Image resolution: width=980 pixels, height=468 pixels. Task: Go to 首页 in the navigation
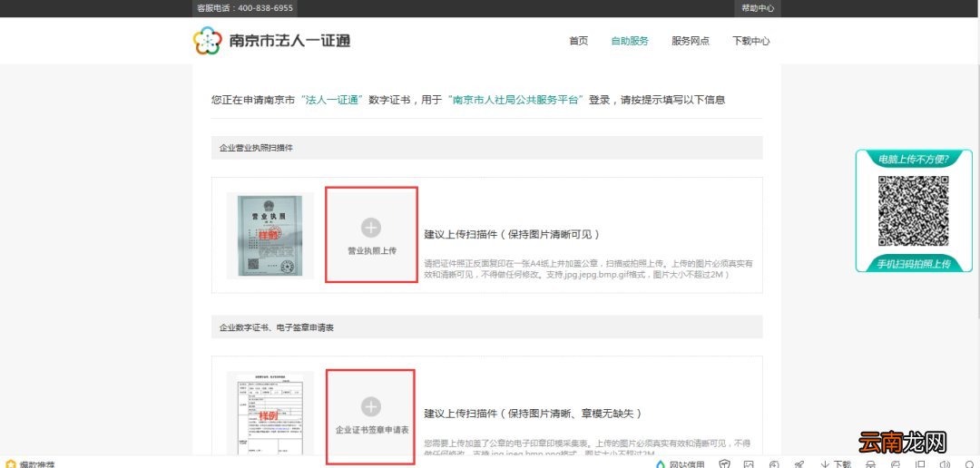[578, 41]
